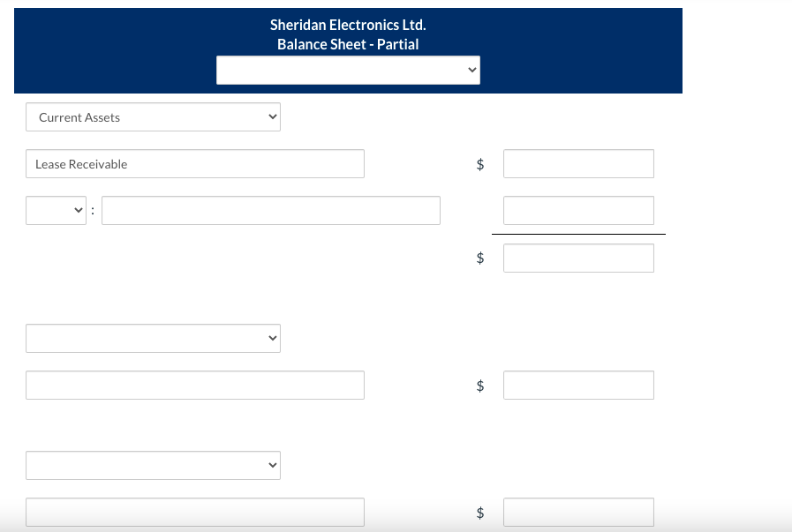The width and height of the screenshot is (792, 532).
Task: Click the account name field under the bottom section dropdown
Action: [x=195, y=513]
